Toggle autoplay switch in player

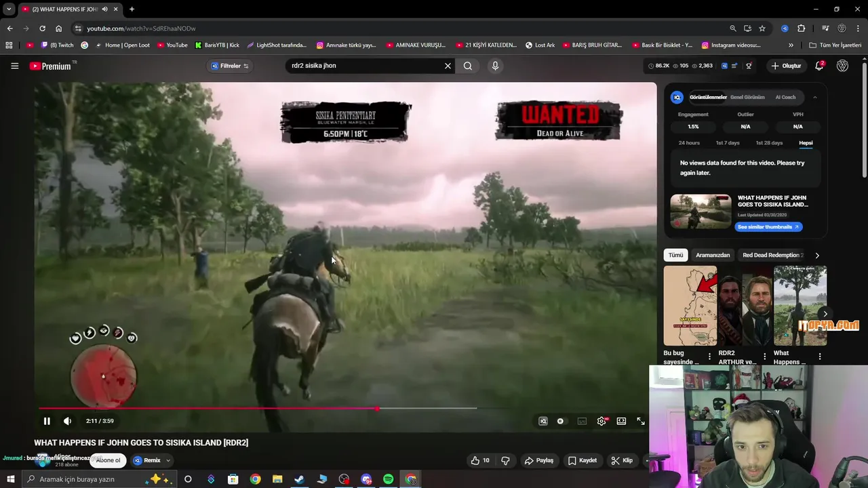[x=561, y=421]
